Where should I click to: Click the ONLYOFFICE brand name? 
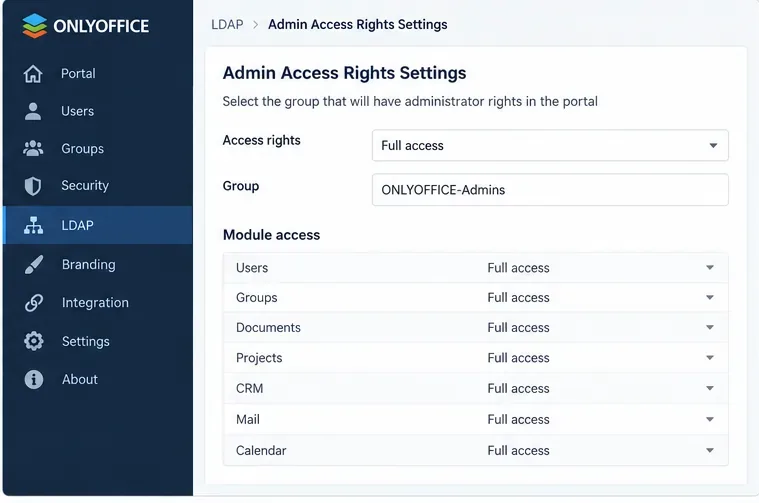101,26
